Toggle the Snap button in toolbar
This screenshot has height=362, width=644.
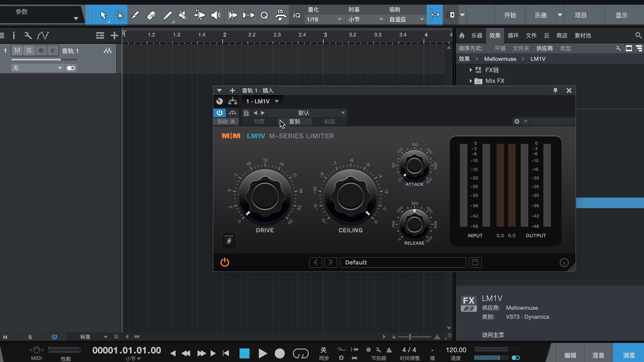[x=435, y=15]
